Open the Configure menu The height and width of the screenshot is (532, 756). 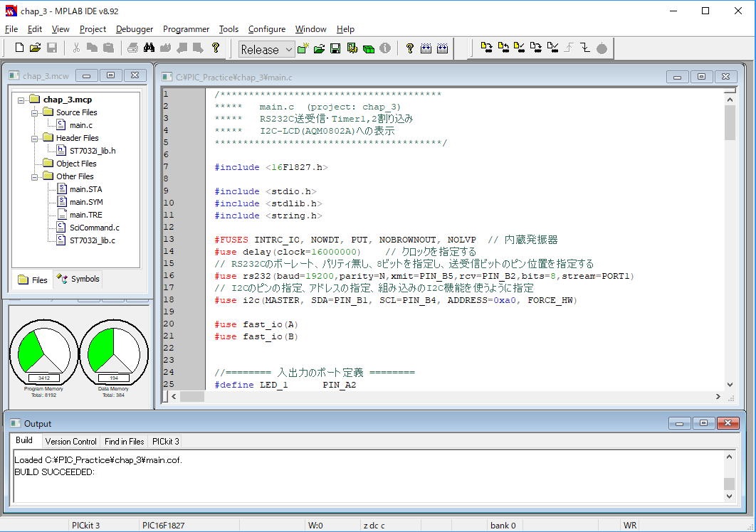pyautogui.click(x=266, y=29)
